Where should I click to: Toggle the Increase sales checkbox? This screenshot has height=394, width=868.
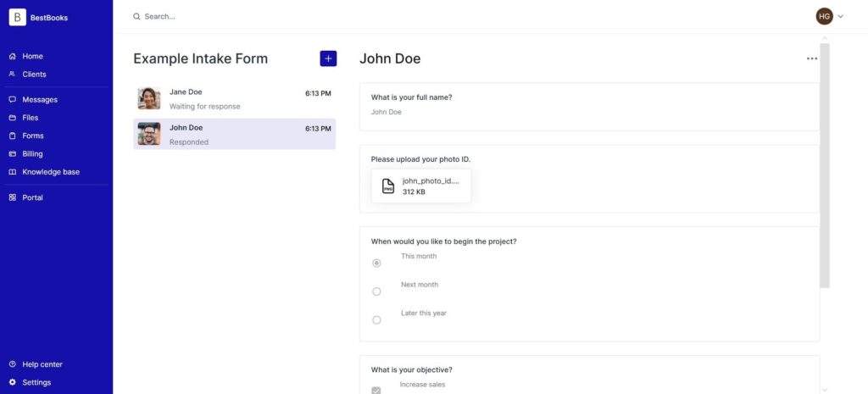pos(376,391)
